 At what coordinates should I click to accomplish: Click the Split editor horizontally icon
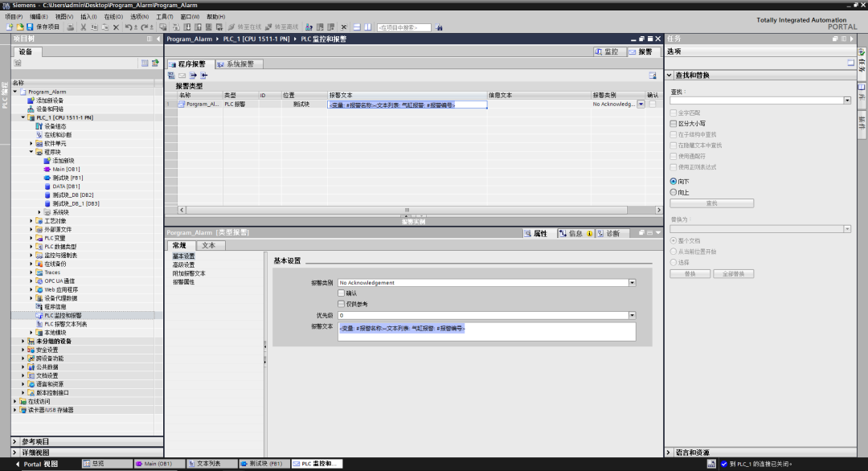357,27
